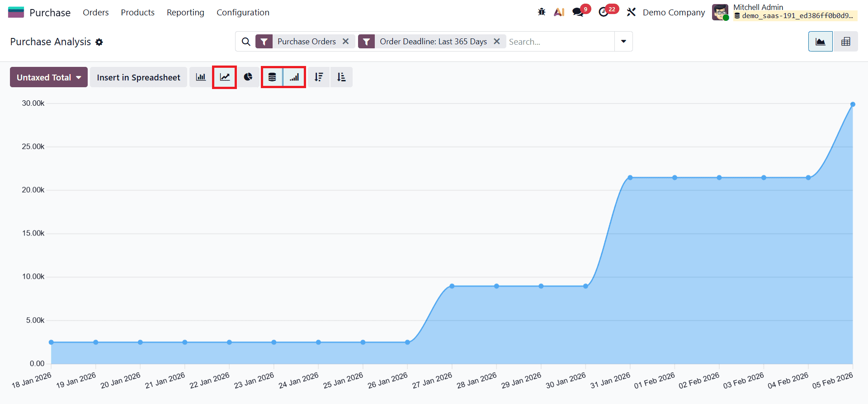Click the data point at 04 Feb 2026
The width and height of the screenshot is (868, 404).
coord(808,178)
